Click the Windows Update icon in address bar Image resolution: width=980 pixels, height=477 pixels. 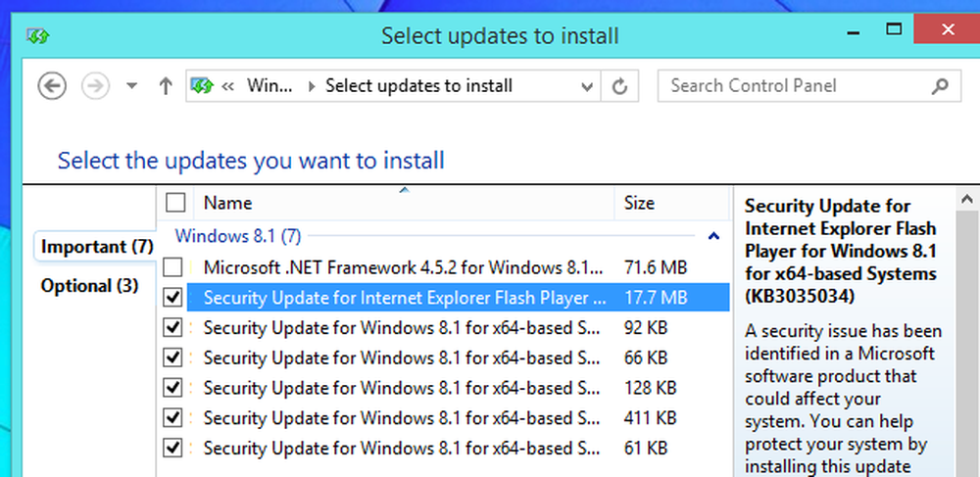201,85
